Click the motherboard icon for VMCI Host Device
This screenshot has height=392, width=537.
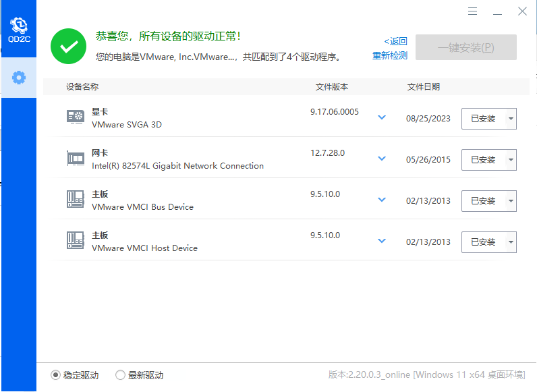point(76,241)
